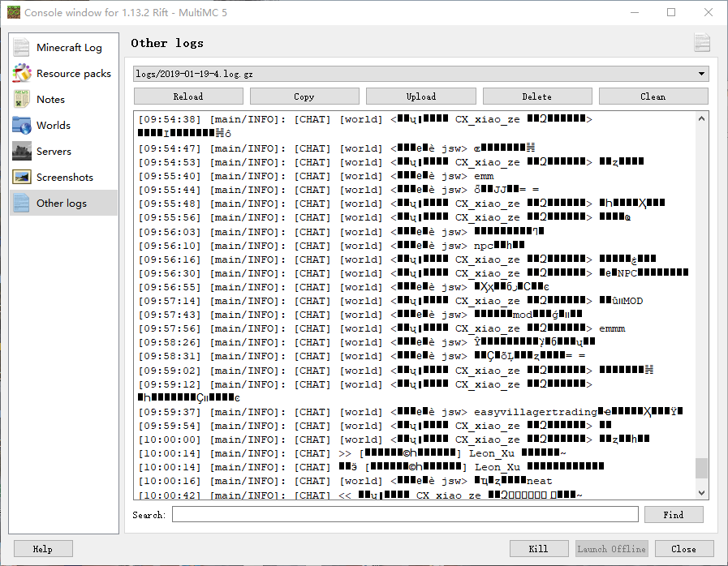Focus the Search input field

[405, 514]
